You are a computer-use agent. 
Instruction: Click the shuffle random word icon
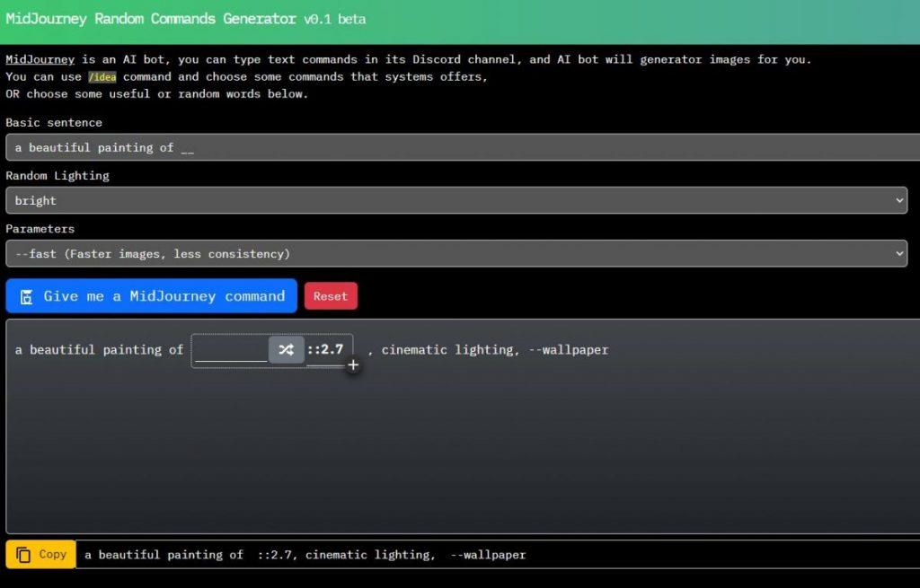287,350
